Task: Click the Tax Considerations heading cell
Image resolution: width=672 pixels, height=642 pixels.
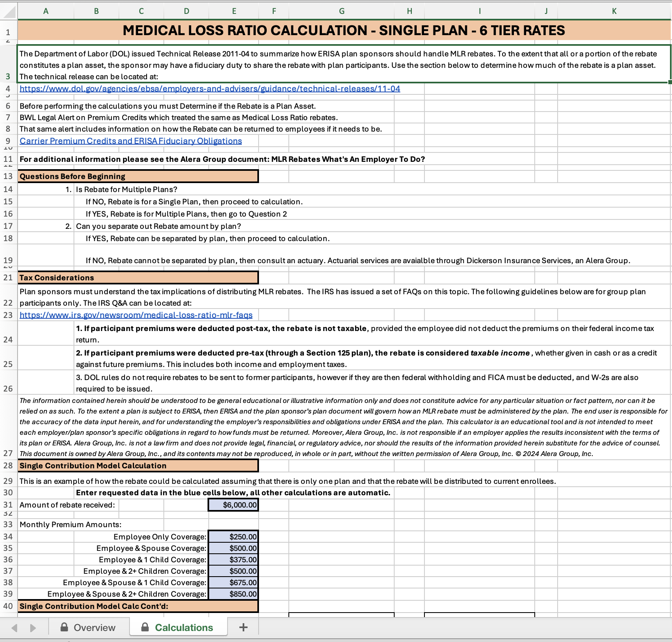Action: pos(138,277)
